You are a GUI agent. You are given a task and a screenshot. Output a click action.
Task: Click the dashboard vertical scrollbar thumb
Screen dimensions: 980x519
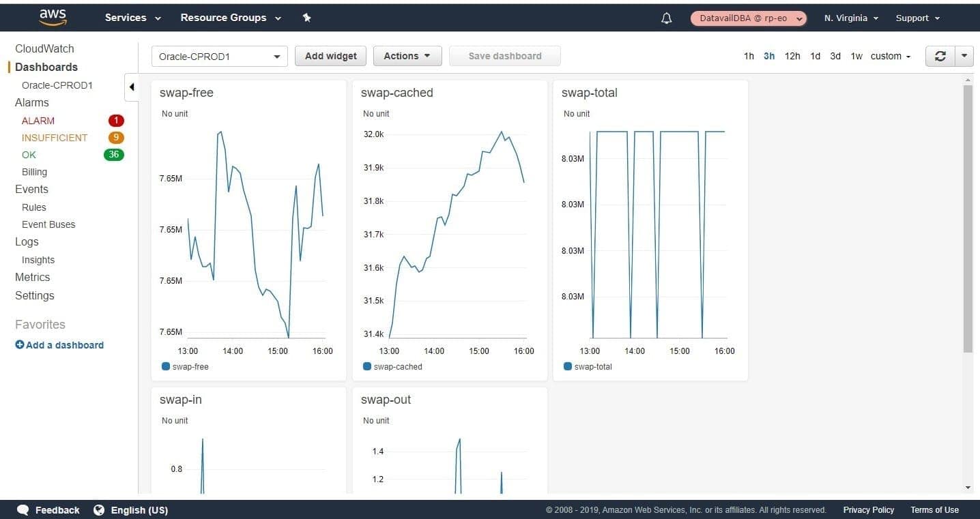click(968, 219)
